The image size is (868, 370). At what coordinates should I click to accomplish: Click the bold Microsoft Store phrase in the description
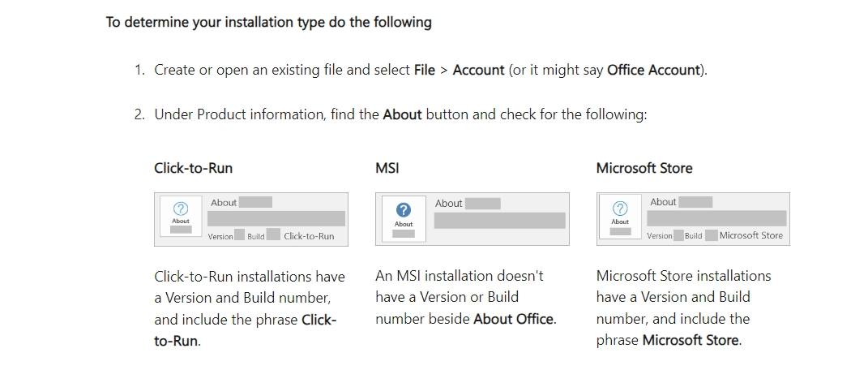coord(691,340)
